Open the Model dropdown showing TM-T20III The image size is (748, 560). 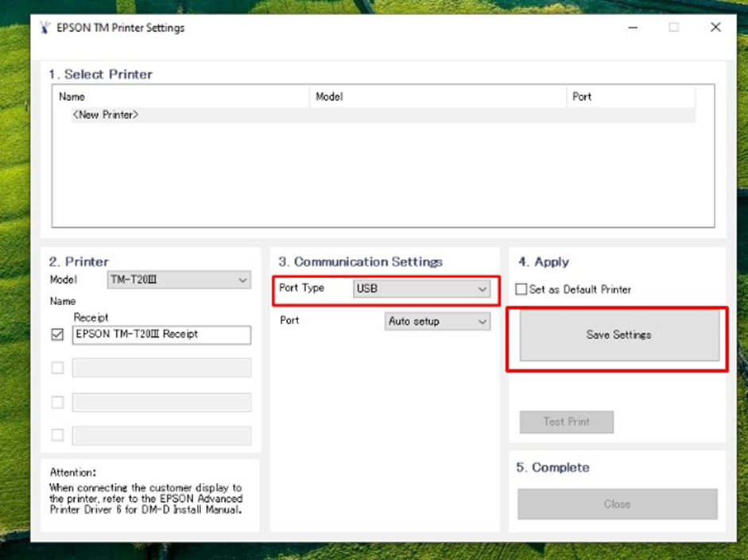point(179,280)
